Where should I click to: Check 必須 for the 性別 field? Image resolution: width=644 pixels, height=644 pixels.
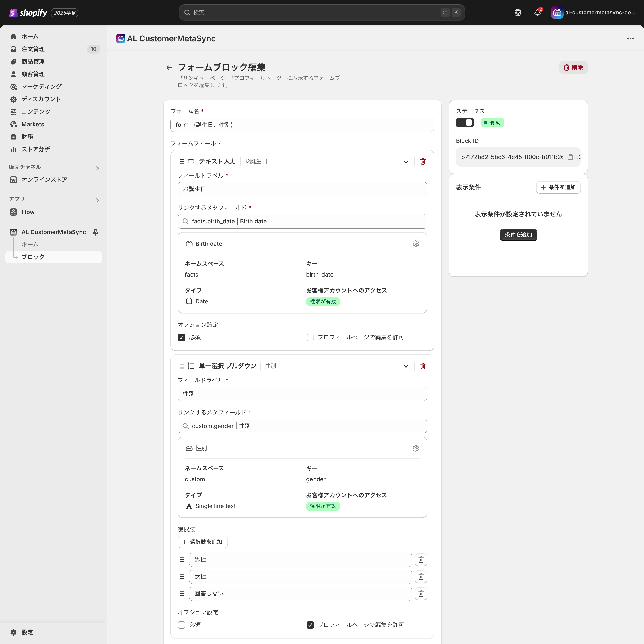181,625
